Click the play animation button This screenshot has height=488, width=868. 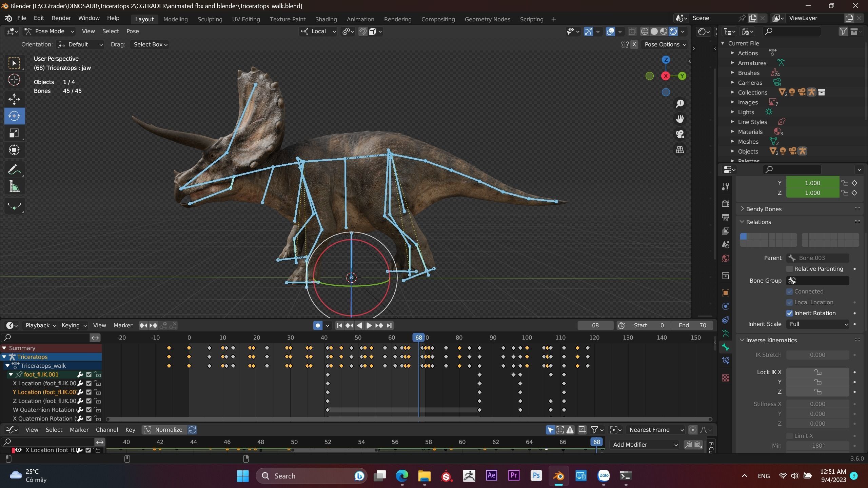pos(369,325)
